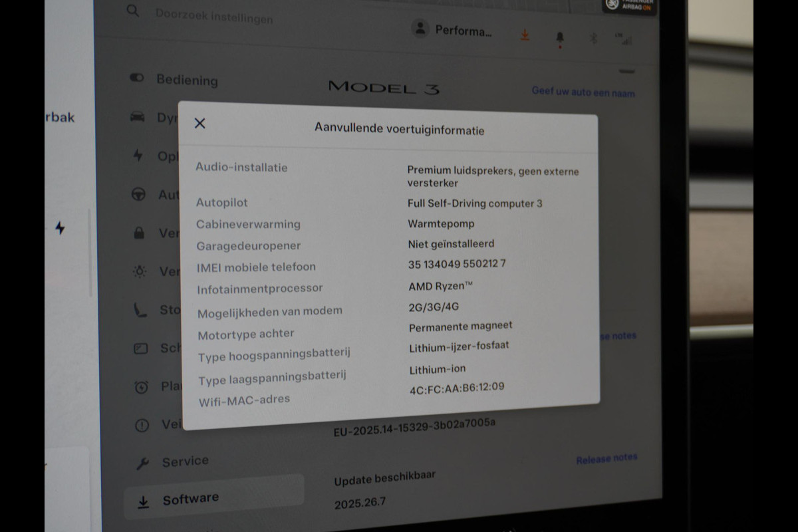Screen dimensions: 798x532
Task: Tap the LTE signal strength icon
Action: coord(623,39)
